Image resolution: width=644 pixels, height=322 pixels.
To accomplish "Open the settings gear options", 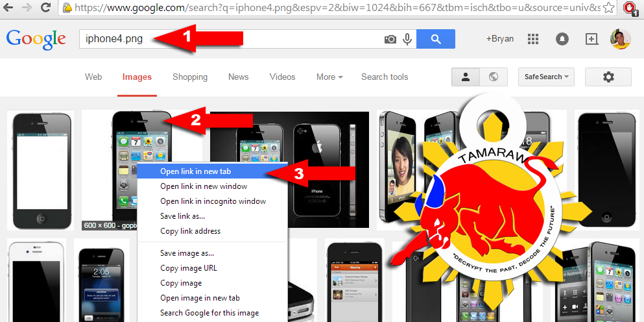I will pos(608,77).
